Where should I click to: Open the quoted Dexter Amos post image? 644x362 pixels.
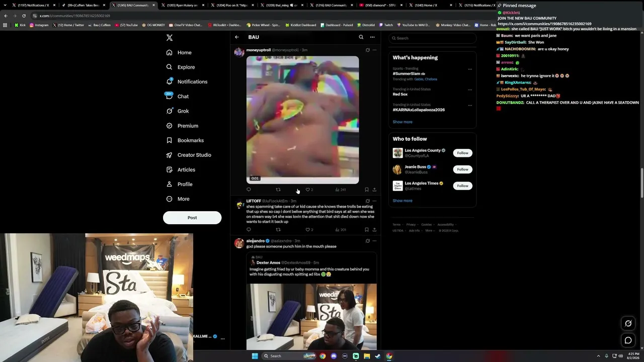tap(311, 316)
